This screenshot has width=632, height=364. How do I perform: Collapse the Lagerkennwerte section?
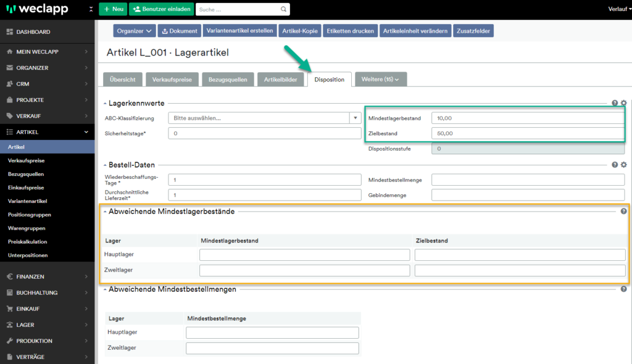point(105,104)
